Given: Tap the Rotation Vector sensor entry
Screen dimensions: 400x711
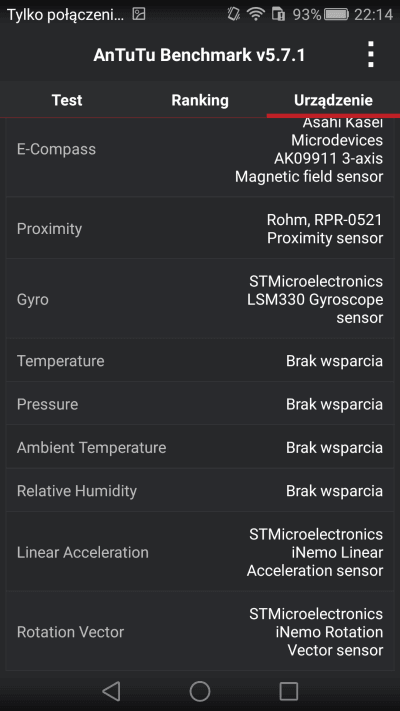Looking at the screenshot, I should pos(200,631).
